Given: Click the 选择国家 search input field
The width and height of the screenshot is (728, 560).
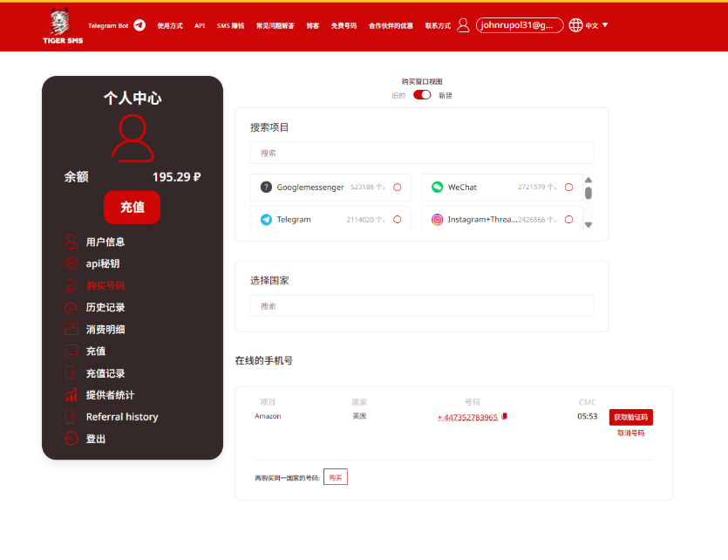Looking at the screenshot, I should (x=422, y=306).
